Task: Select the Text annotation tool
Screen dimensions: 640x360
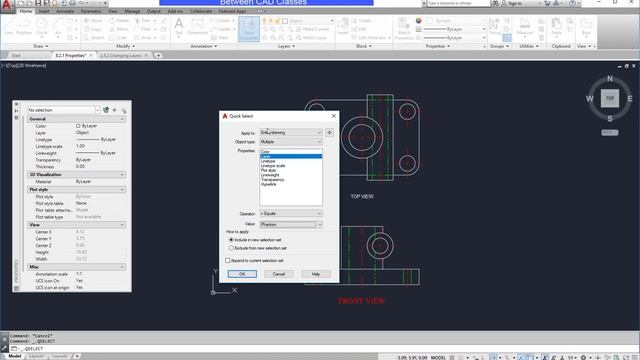Action: click(179, 27)
